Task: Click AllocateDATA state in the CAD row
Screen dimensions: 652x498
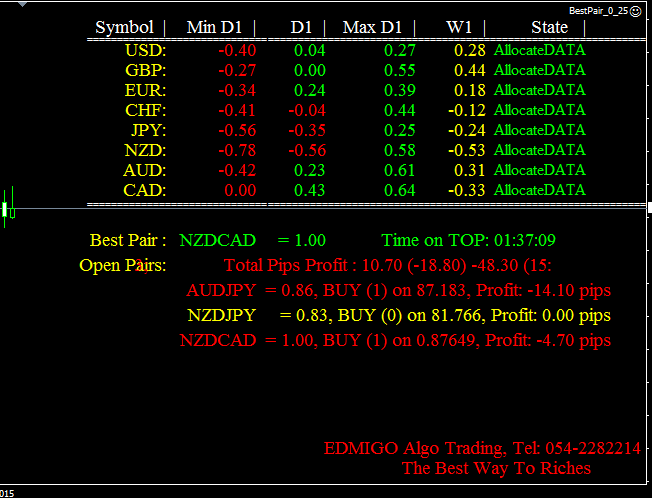Action: pyautogui.click(x=540, y=190)
